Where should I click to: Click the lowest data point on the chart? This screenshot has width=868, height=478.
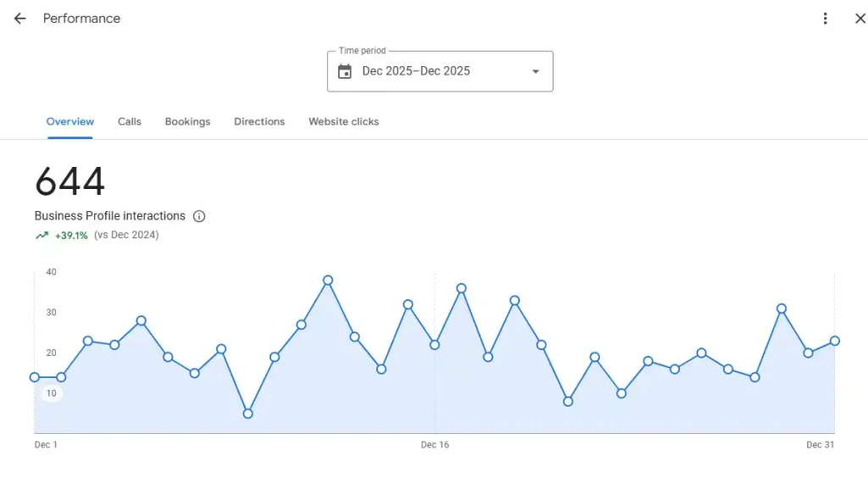(x=248, y=414)
